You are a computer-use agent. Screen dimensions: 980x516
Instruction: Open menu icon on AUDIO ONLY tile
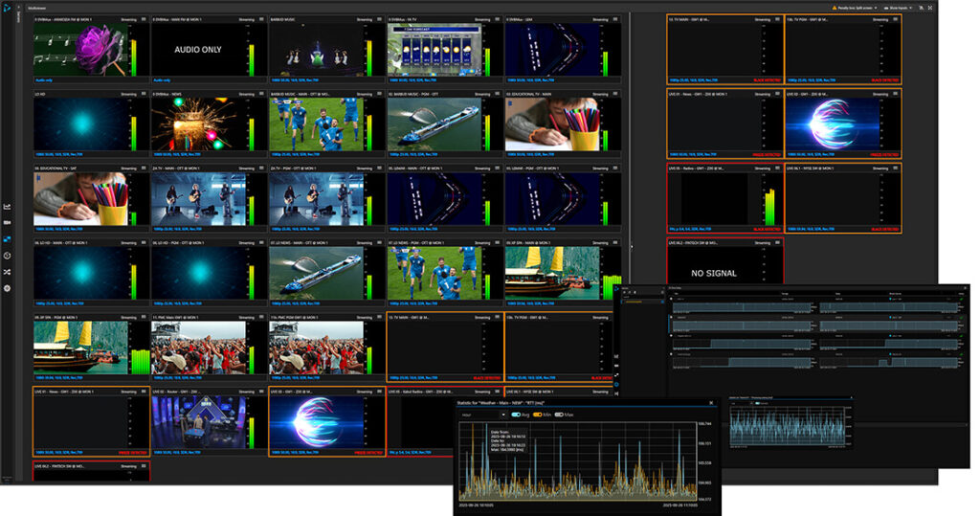pos(263,19)
